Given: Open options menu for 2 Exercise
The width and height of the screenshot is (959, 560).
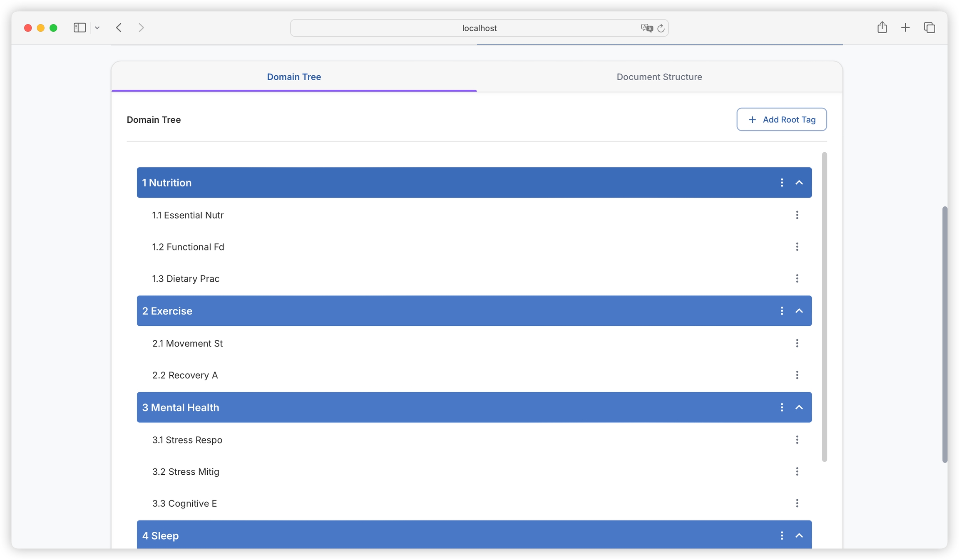Looking at the screenshot, I should 782,311.
